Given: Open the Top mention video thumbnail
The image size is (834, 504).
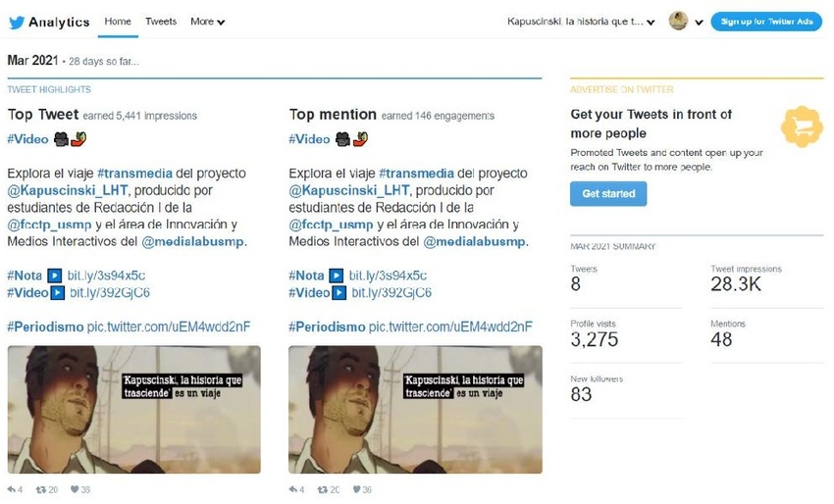Looking at the screenshot, I should [415, 409].
